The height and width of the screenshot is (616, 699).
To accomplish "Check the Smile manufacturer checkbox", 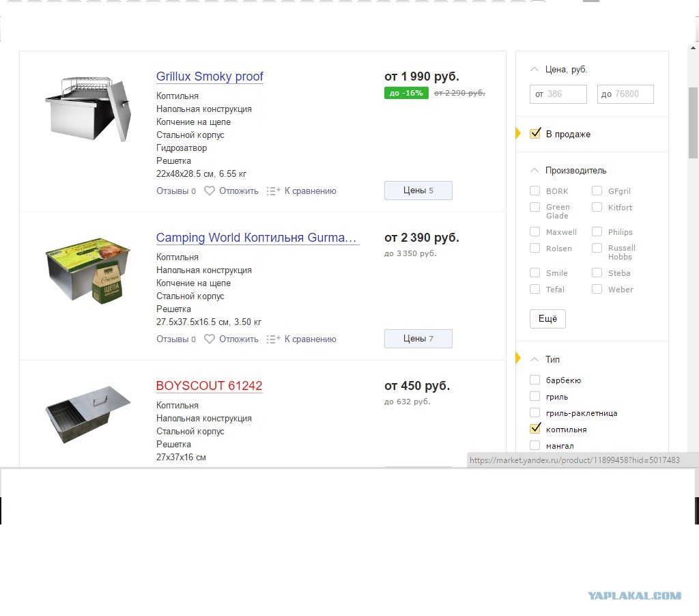I will point(534,272).
